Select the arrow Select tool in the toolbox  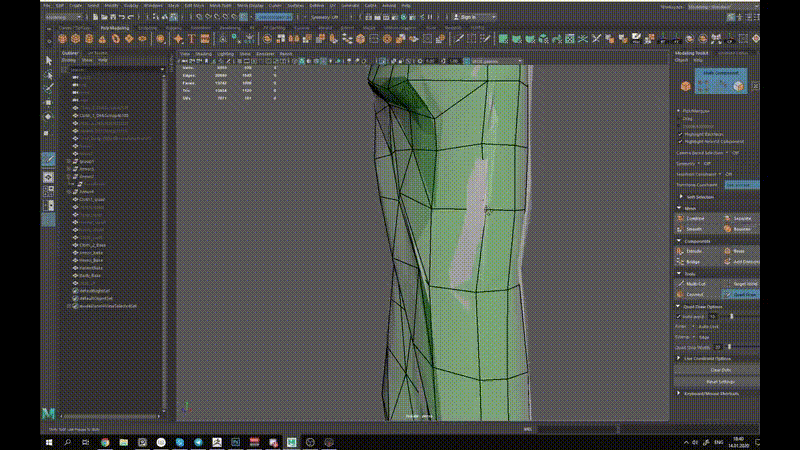pyautogui.click(x=48, y=61)
